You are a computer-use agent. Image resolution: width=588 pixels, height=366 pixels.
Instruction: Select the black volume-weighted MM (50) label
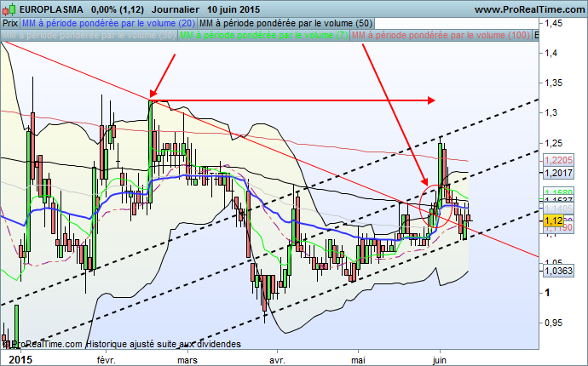(285, 23)
